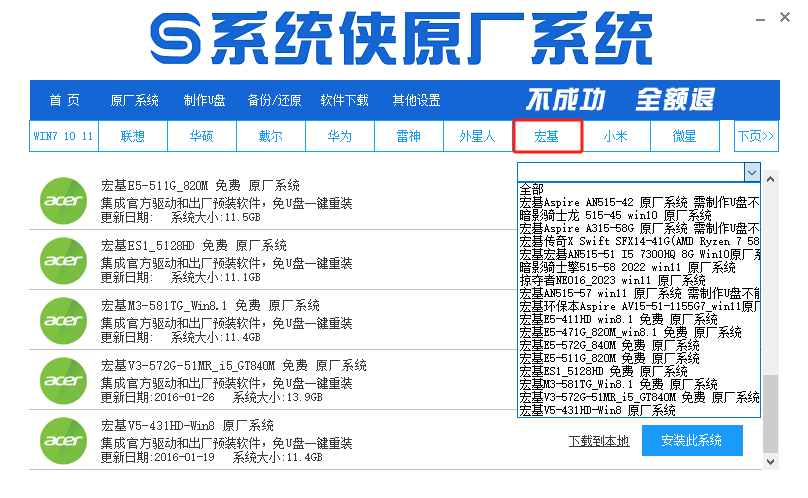Select the 联想 brand tab
The height and width of the screenshot is (498, 808).
tap(133, 136)
